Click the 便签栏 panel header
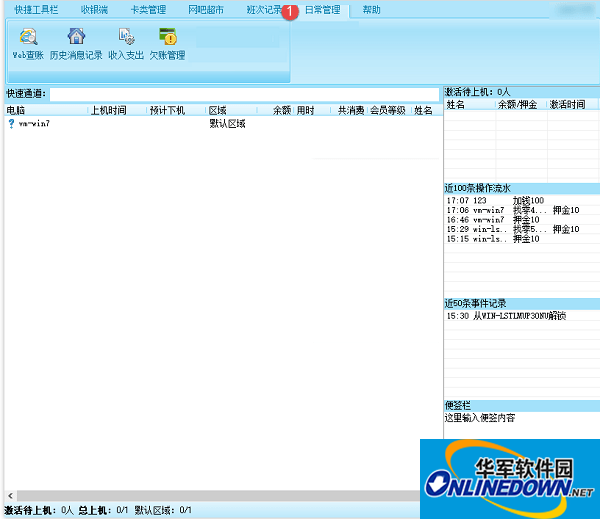The height and width of the screenshot is (519, 600). click(x=522, y=406)
